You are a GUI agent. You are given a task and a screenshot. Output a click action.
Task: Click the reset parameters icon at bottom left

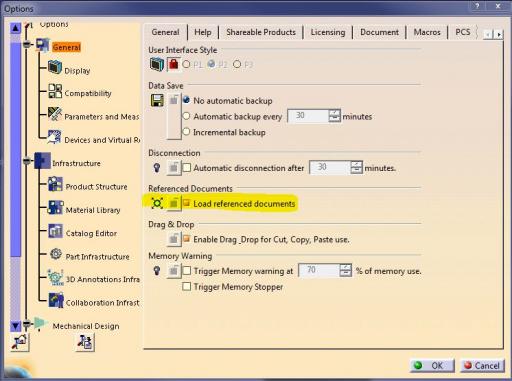click(x=20, y=342)
